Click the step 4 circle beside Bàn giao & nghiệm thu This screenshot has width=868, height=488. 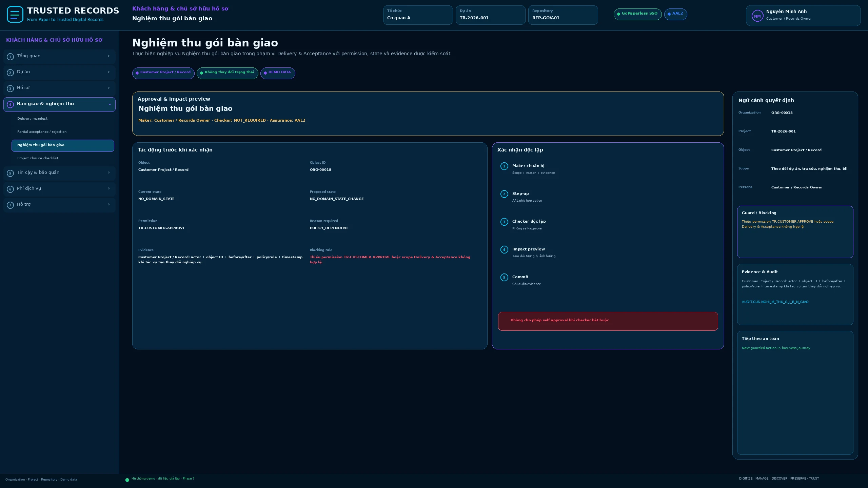10,104
